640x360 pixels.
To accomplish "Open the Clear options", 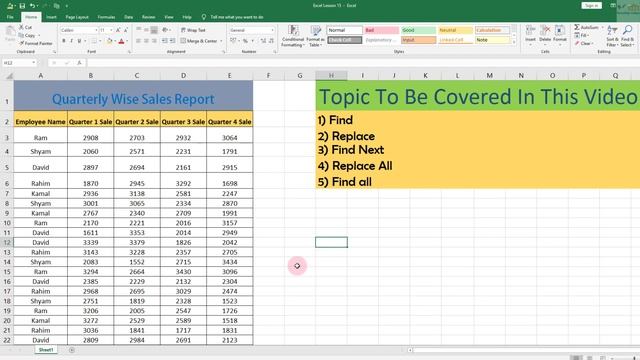I will [584, 43].
